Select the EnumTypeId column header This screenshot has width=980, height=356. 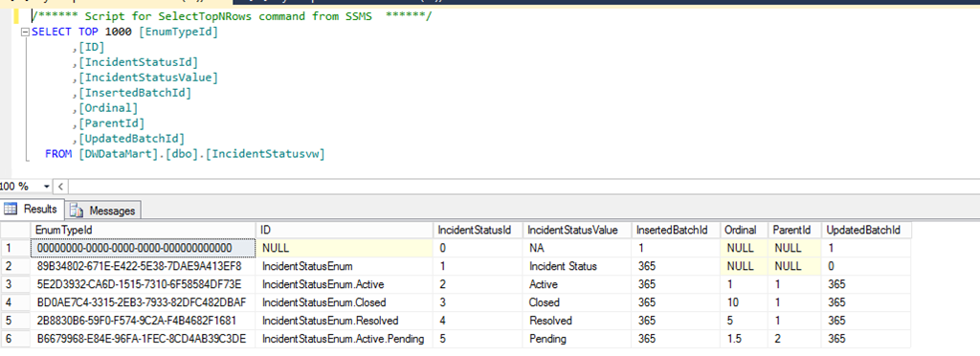[x=144, y=230]
